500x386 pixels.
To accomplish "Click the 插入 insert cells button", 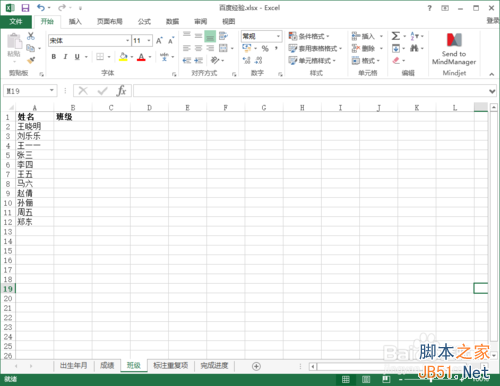I will [x=363, y=36].
